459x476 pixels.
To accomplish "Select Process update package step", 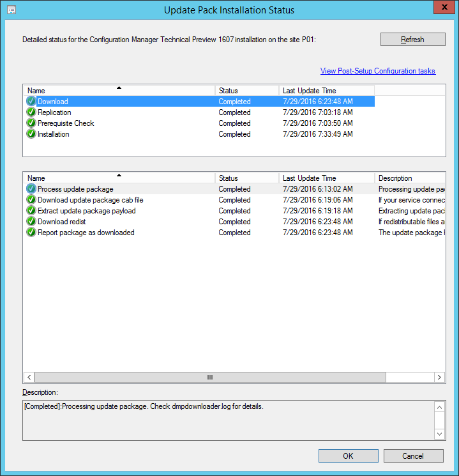I will pyautogui.click(x=234, y=189).
